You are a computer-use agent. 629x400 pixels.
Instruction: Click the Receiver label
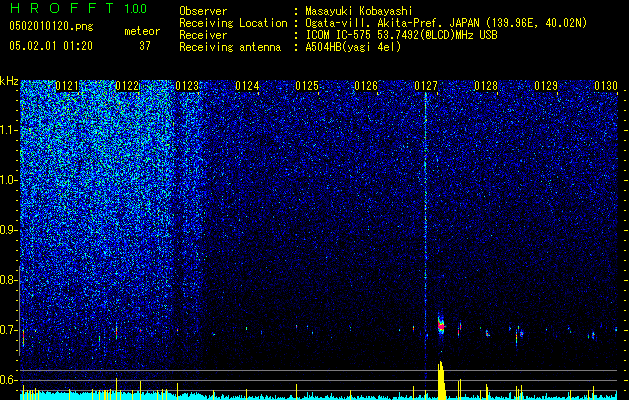(203, 35)
